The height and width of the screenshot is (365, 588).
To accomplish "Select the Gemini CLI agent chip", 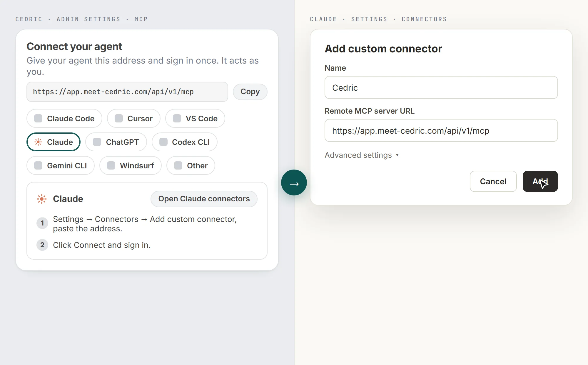I will 61,165.
